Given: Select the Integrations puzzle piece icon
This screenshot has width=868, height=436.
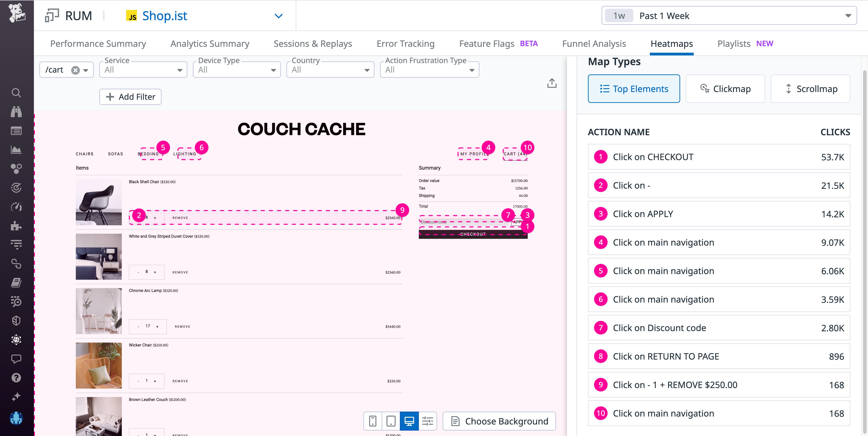Looking at the screenshot, I should pyautogui.click(x=16, y=226).
